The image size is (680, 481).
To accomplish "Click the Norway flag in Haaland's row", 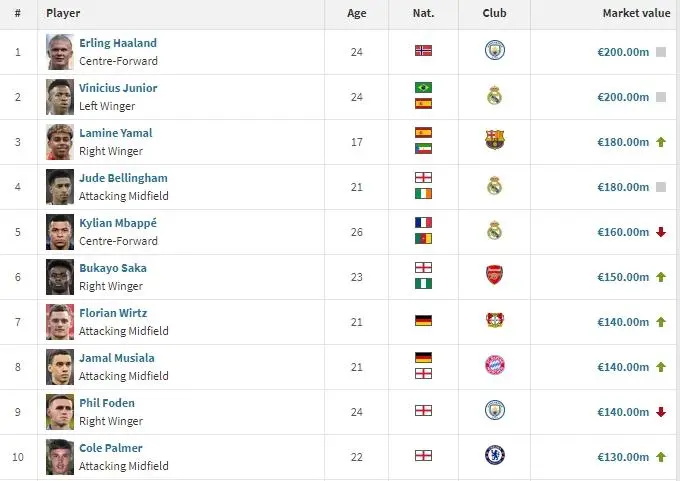I will coord(423,51).
